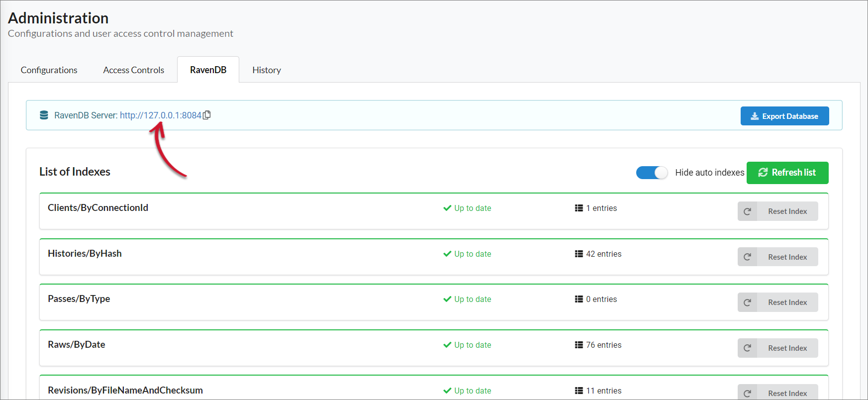Click the 'List of Indexes' heading
The height and width of the screenshot is (400, 868).
tap(75, 172)
